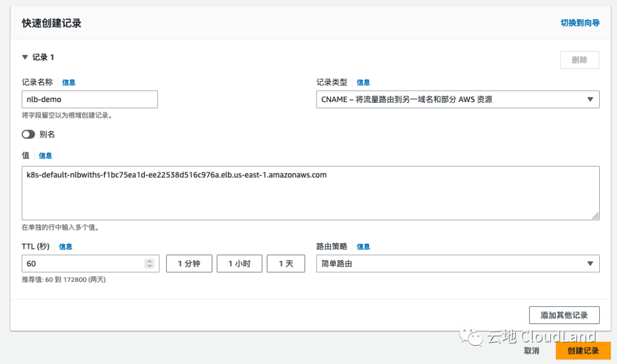The width and height of the screenshot is (617, 364).
Task: Click the 切换到向导 link
Action: coord(580,23)
